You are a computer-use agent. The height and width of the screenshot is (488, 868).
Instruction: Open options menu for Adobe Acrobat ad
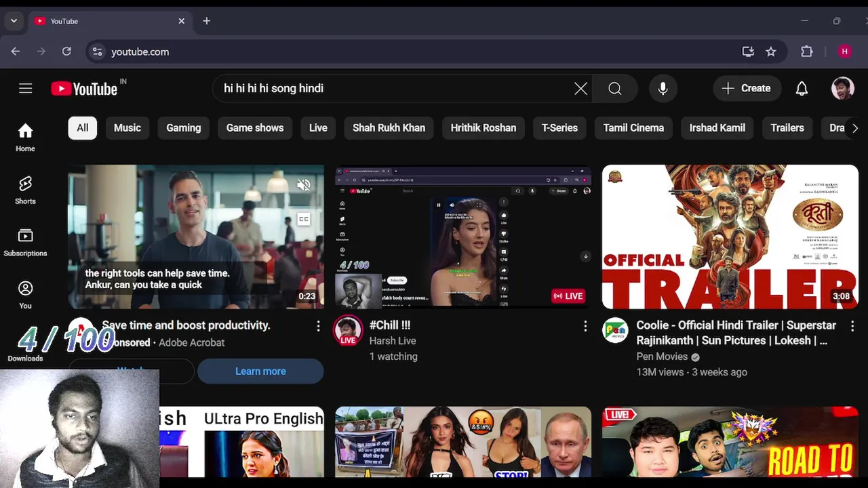[318, 327]
